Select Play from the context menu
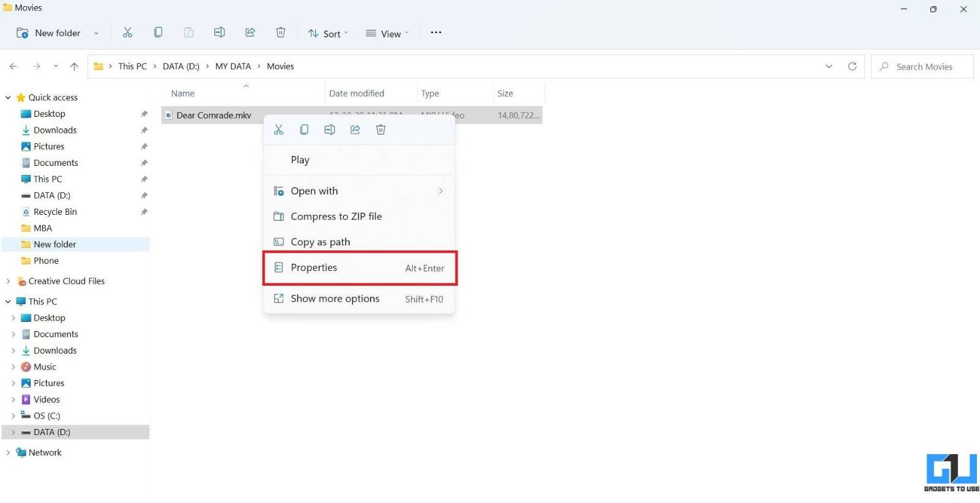 [359, 160]
